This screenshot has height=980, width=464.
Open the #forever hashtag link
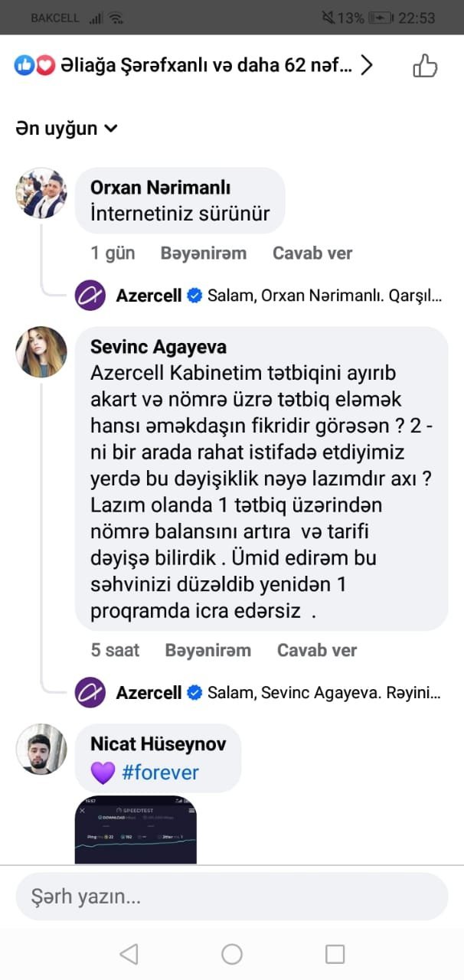pyautogui.click(x=160, y=773)
